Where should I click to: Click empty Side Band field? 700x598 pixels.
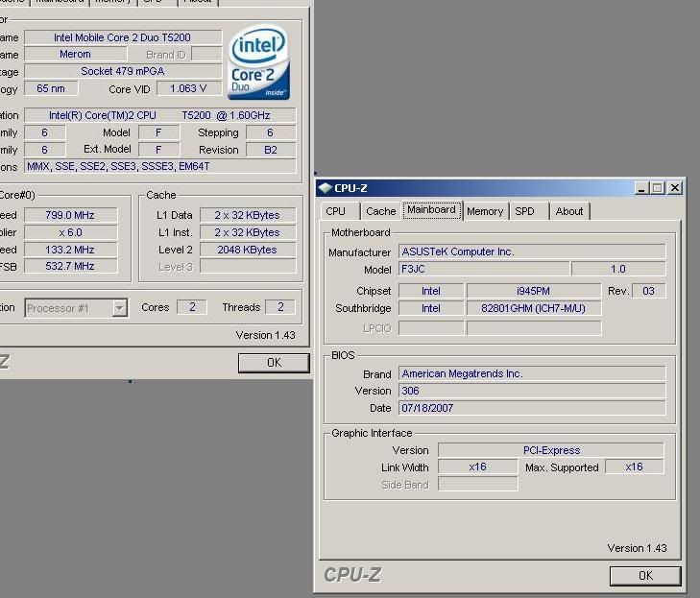478,484
